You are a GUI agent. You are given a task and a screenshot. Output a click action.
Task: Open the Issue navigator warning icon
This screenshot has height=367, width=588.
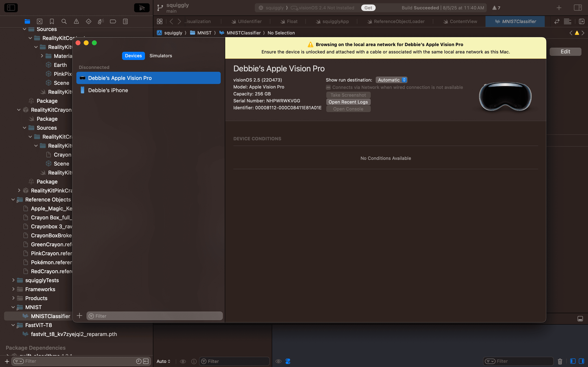pos(76,21)
